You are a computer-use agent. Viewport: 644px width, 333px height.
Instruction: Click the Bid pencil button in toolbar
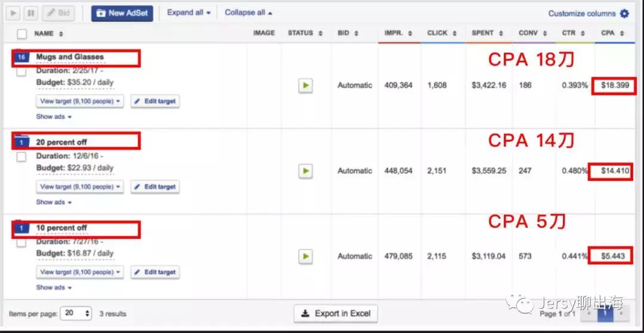pyautogui.click(x=58, y=13)
